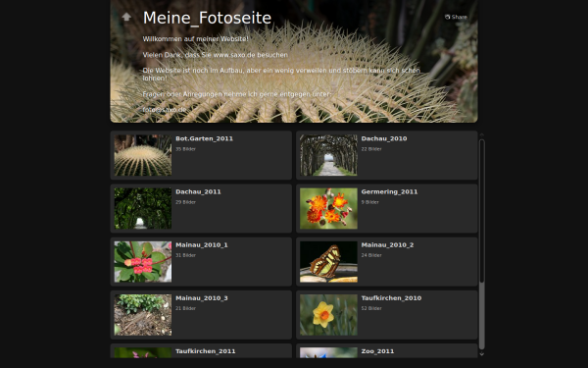Click the '24 Bilder' count text

371,255
